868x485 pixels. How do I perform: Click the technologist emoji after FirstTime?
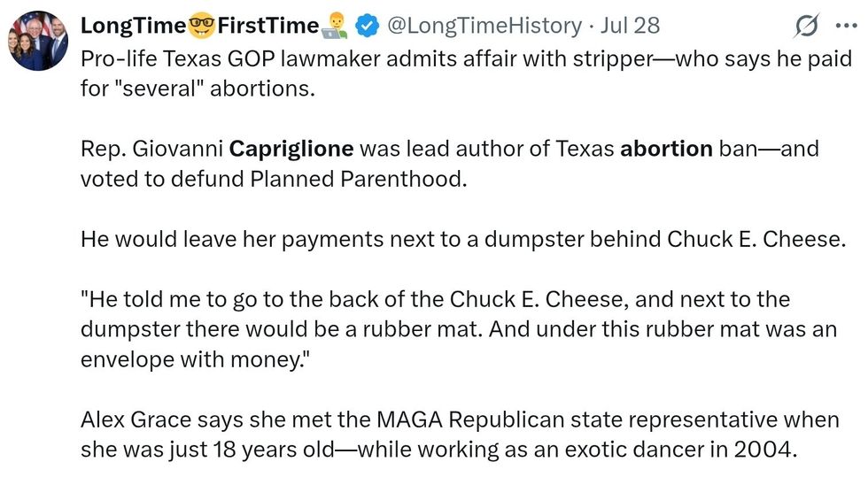[x=337, y=27]
